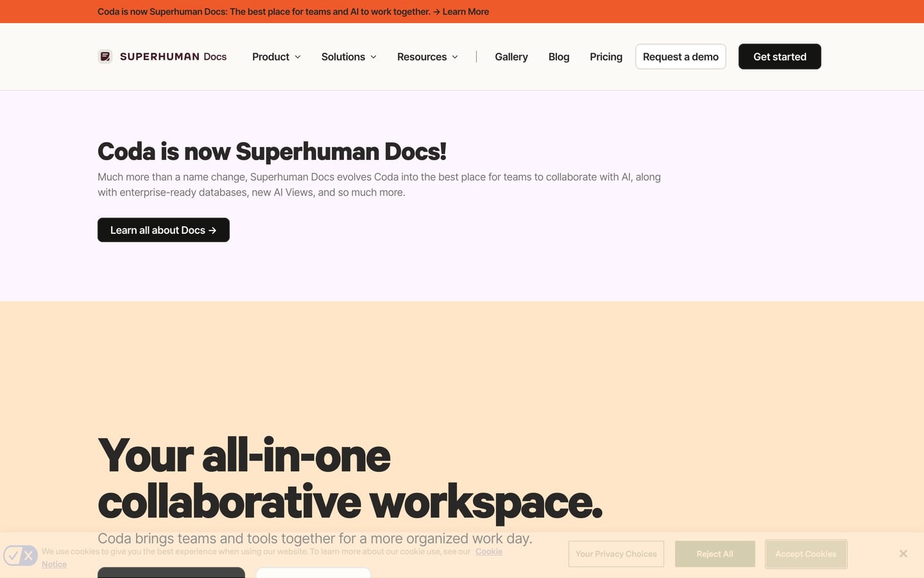Viewport: 924px width, 578px height.
Task: Click the paragraph starting 'Much more than a name change'
Action: coord(379,184)
